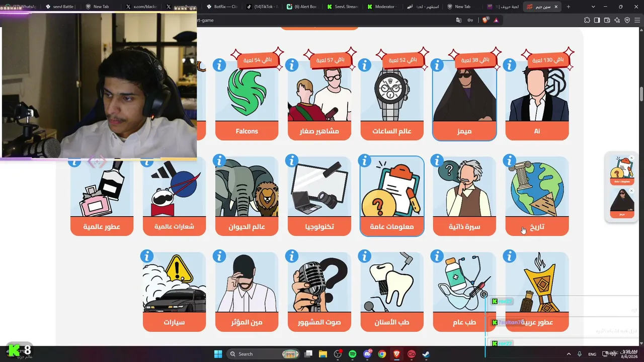Screen dimensions: 644x362
Task: Pick the مشاهير صغار category card
Action: pyautogui.click(x=319, y=101)
